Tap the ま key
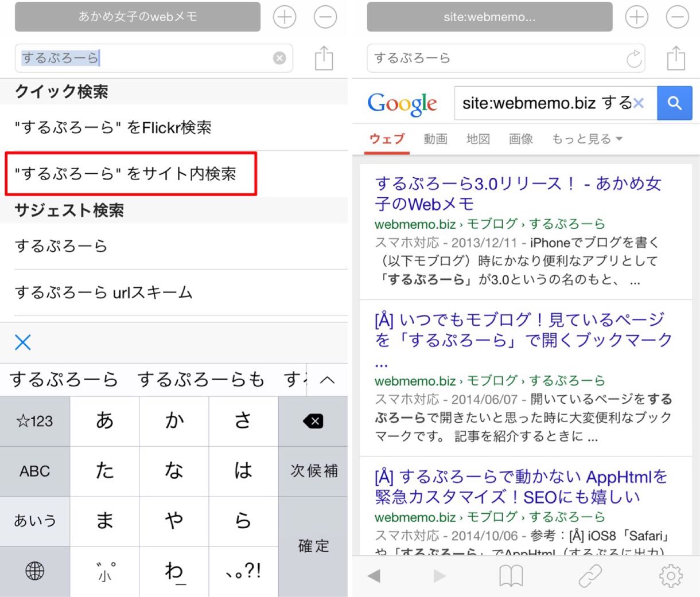The height and width of the screenshot is (597, 700). (x=104, y=521)
